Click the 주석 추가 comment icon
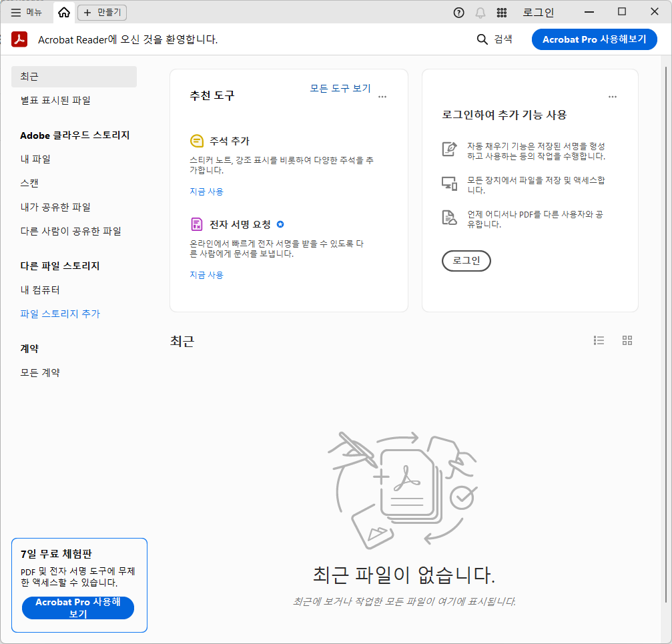The height and width of the screenshot is (644, 672). coord(196,141)
